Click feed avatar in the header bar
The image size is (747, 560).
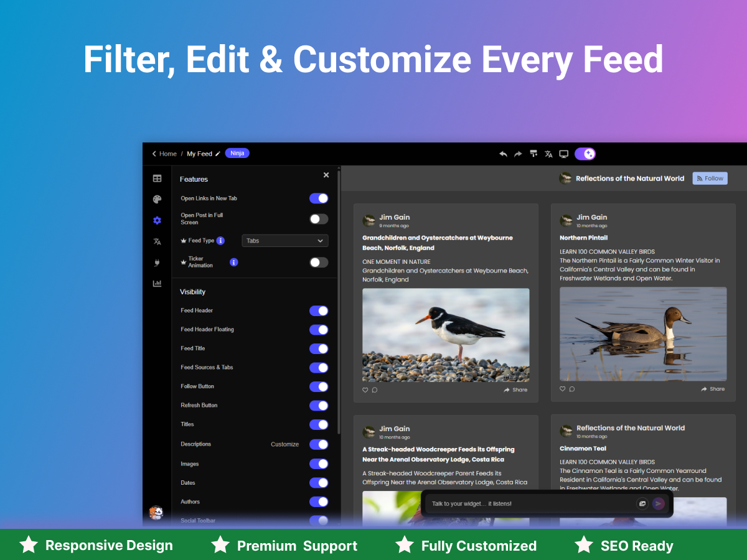coord(565,179)
